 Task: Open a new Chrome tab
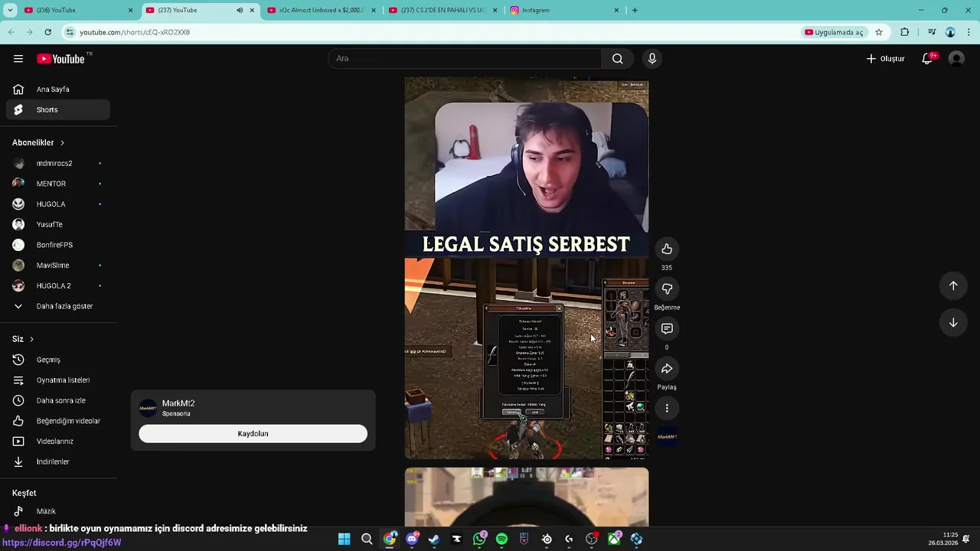[x=635, y=10]
